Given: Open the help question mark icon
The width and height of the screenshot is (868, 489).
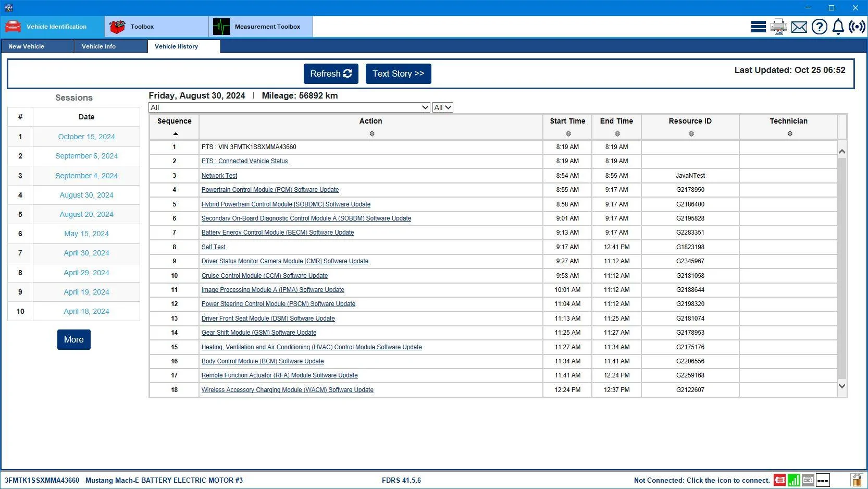Looking at the screenshot, I should (x=819, y=27).
